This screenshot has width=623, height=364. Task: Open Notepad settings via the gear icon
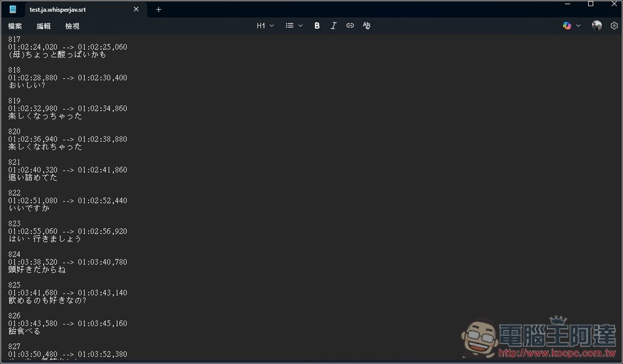point(614,26)
